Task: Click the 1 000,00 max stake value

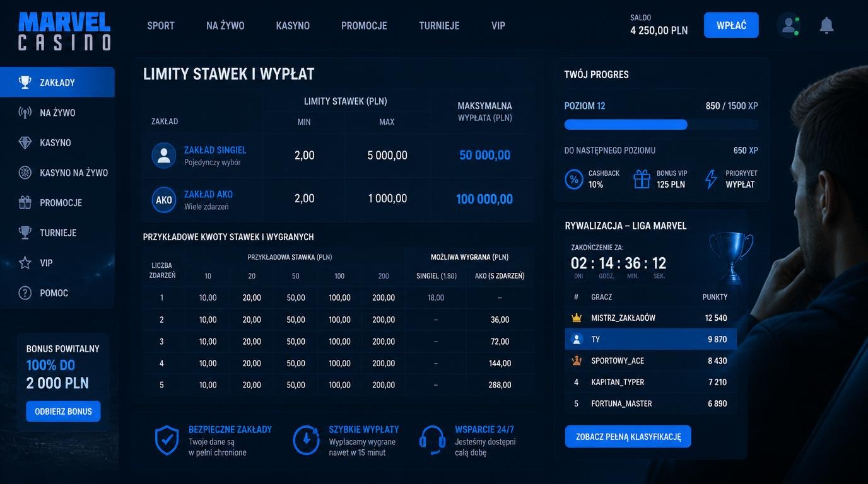Action: 387,199
